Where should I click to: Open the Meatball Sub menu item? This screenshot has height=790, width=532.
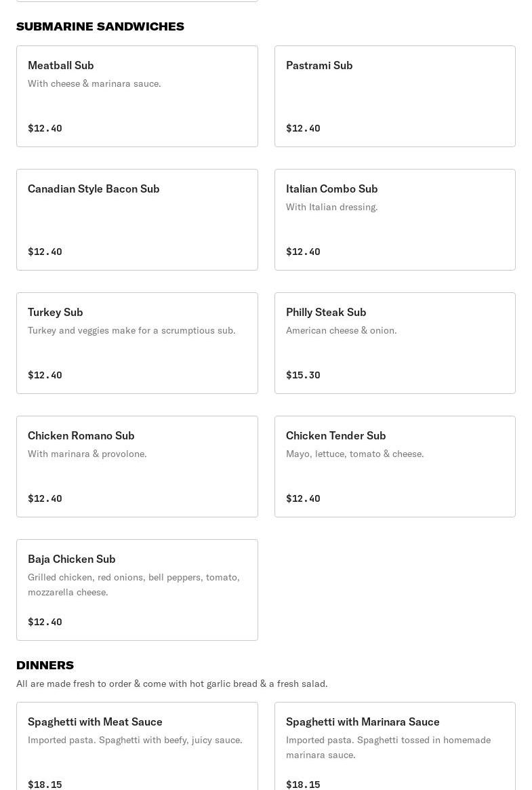pyautogui.click(x=137, y=96)
